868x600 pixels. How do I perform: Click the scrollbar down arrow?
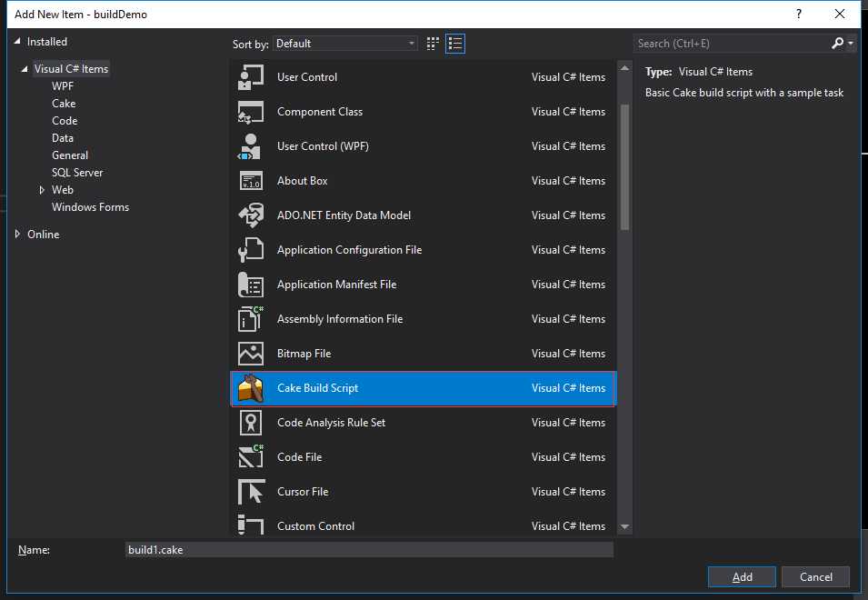[625, 526]
